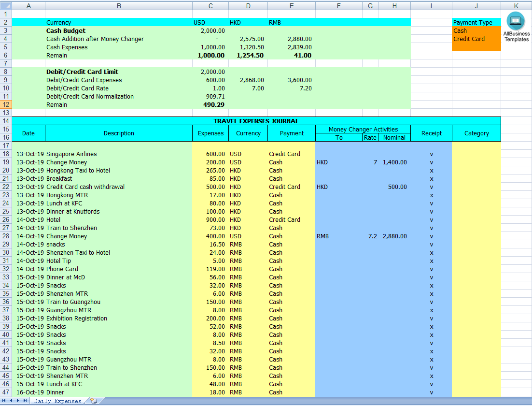Viewport: 532px width, 406px height.
Task: Click the Receipt column header cell
Action: (x=431, y=133)
